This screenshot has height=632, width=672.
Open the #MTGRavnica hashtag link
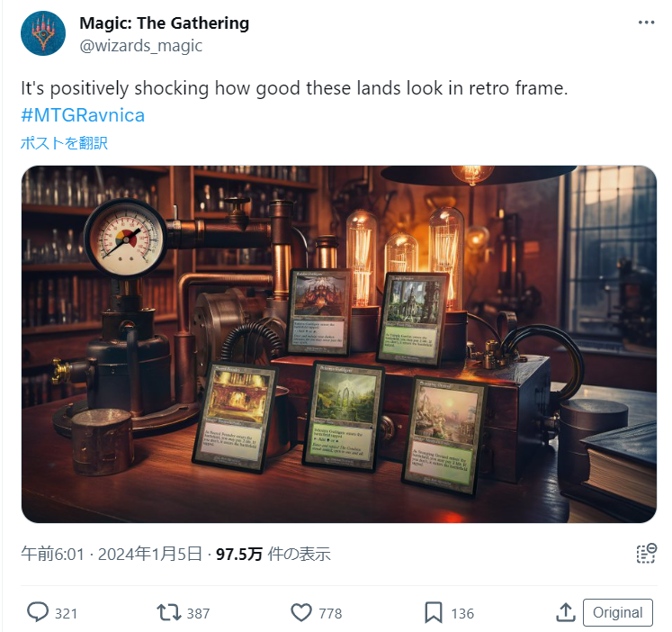(83, 115)
